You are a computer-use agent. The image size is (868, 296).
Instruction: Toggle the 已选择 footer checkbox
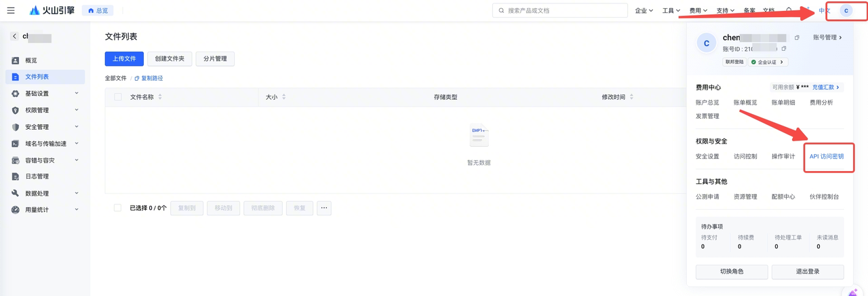point(118,208)
